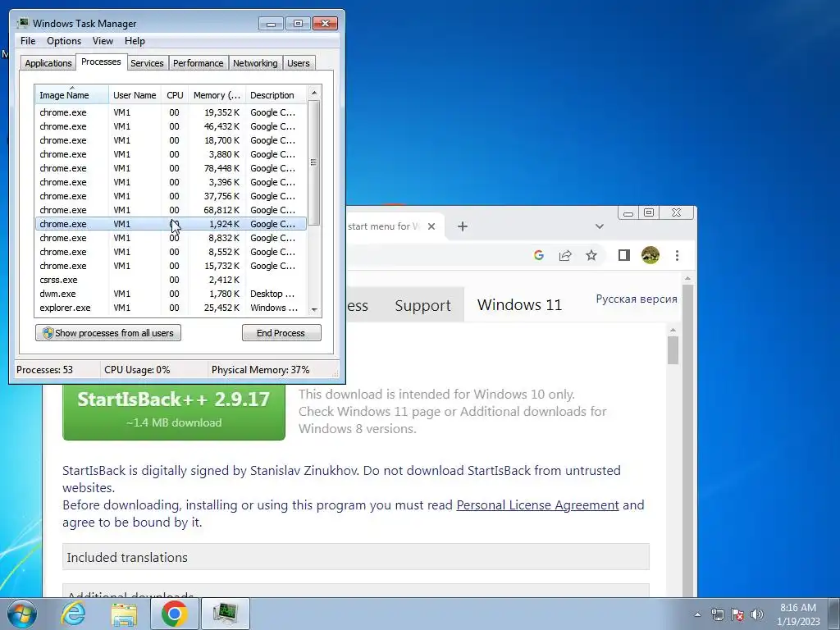This screenshot has width=840, height=630.
Task: Sort by Memory column header
Action: (217, 95)
